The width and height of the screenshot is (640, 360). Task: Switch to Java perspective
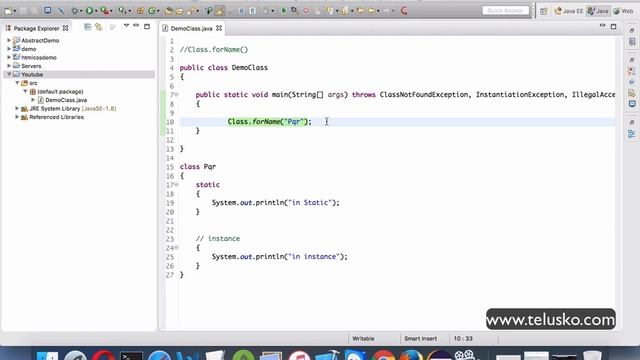tap(598, 11)
